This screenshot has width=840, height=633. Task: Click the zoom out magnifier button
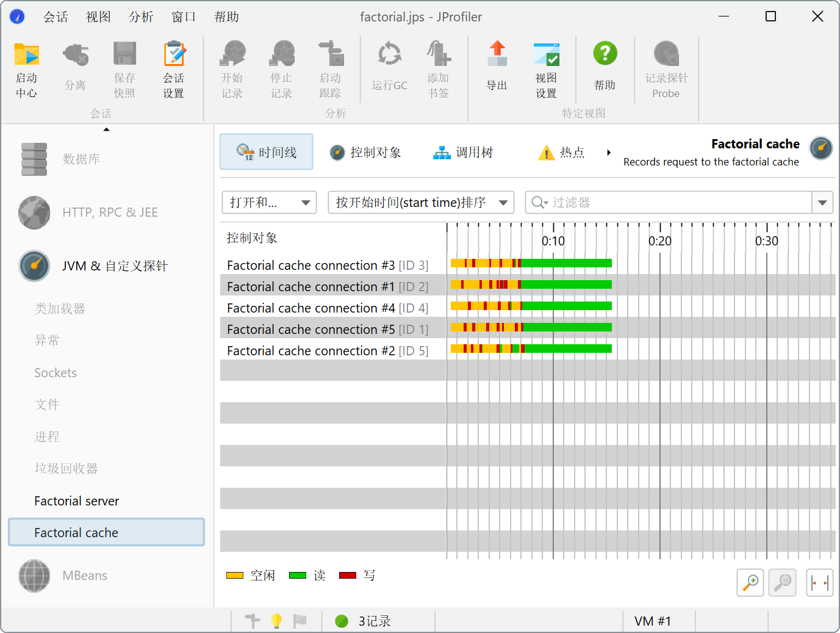782,582
